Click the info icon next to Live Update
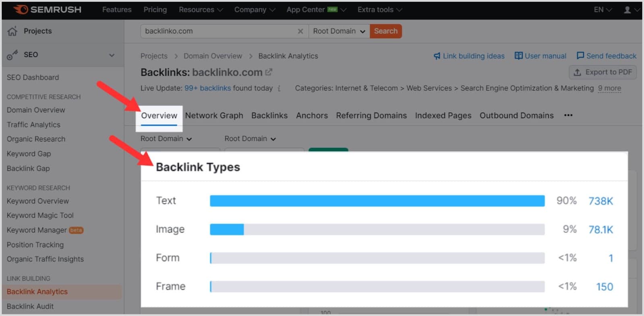The height and width of the screenshot is (316, 644). [279, 88]
